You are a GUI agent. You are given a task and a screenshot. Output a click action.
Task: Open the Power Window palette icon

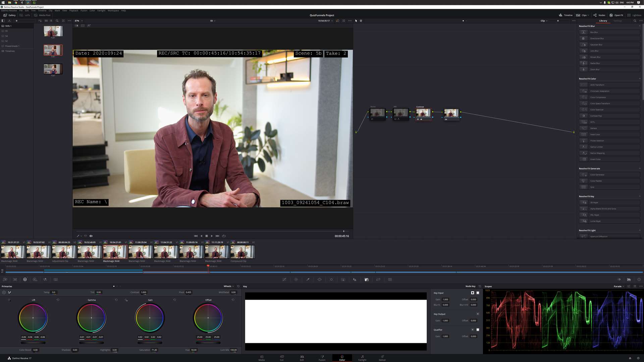click(319, 280)
